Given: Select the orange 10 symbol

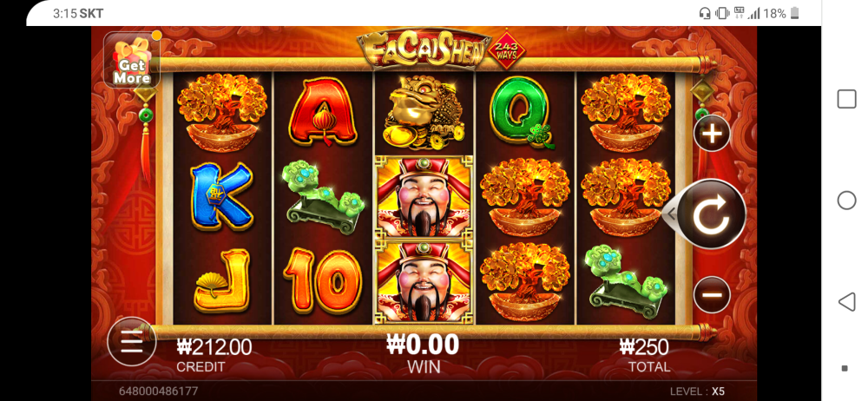Looking at the screenshot, I should tap(323, 281).
